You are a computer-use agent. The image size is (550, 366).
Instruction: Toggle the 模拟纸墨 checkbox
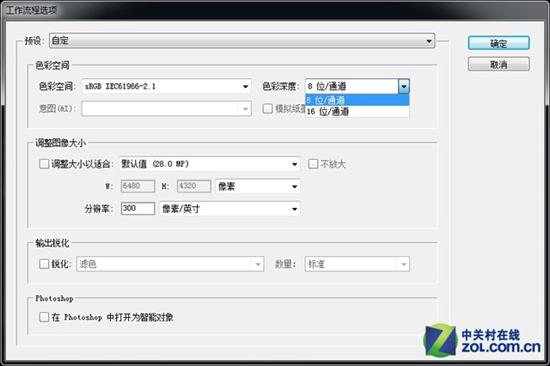tap(267, 109)
